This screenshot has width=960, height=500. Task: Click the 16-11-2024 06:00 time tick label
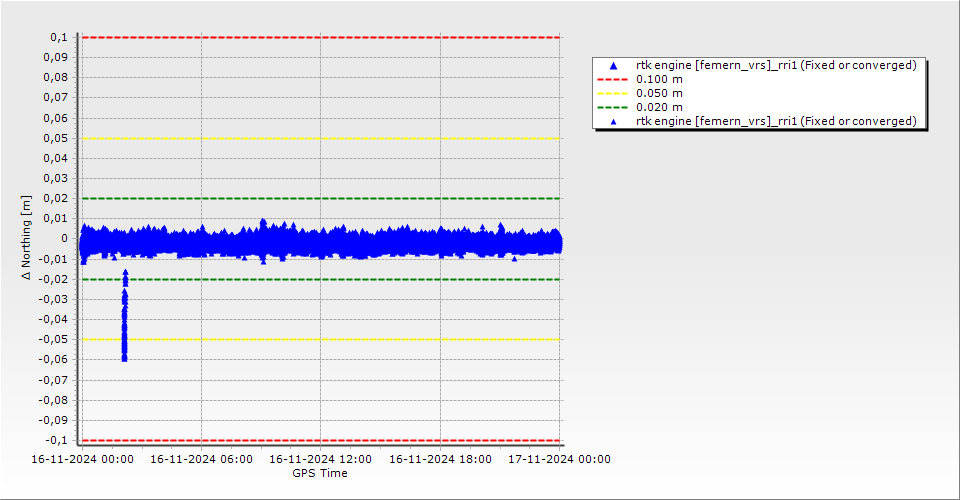click(x=202, y=460)
